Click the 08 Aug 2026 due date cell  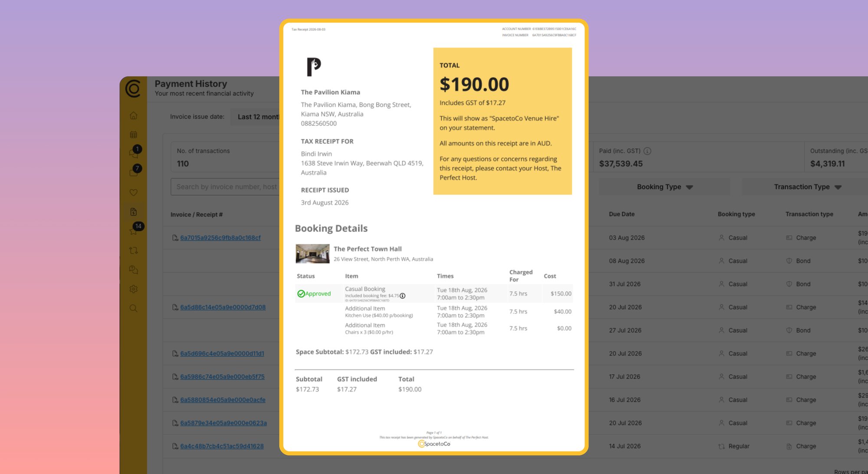(x=627, y=261)
